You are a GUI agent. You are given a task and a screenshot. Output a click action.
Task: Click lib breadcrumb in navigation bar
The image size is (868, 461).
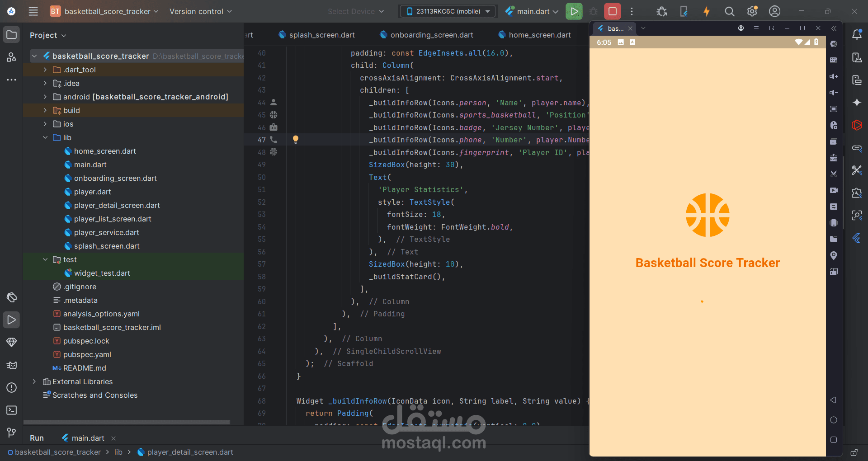118,452
